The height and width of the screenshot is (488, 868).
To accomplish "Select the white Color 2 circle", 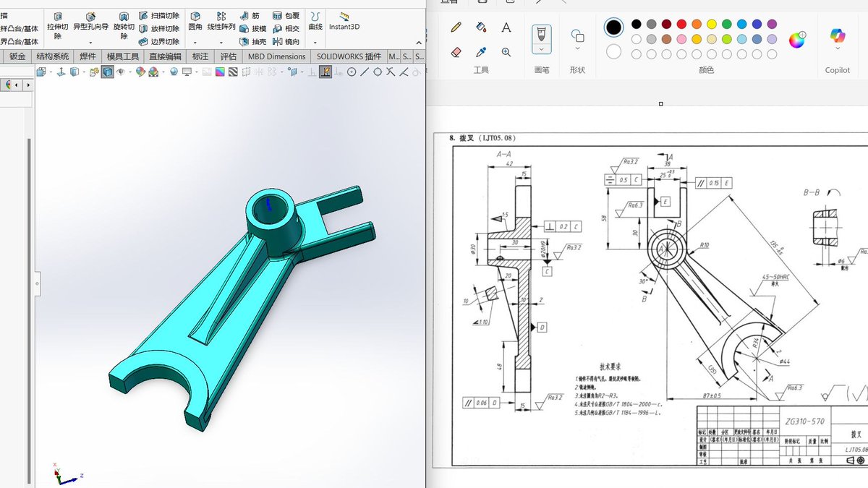I will 613,52.
